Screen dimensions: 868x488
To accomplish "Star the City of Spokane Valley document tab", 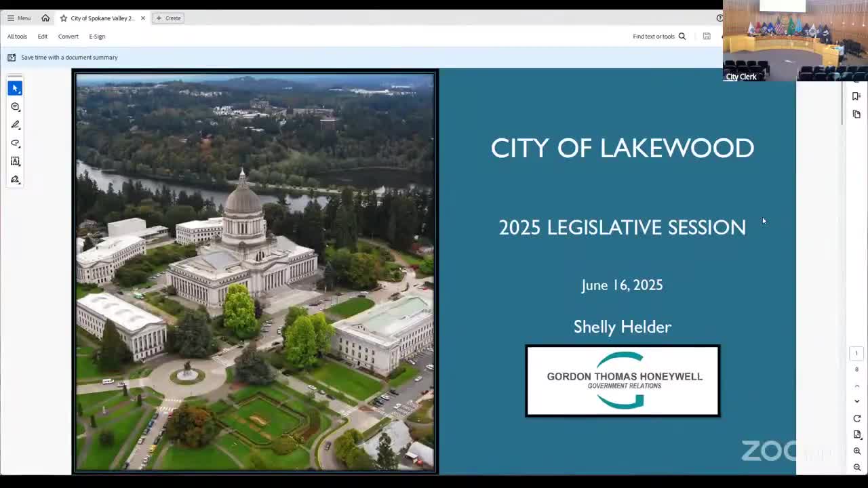I will point(64,18).
